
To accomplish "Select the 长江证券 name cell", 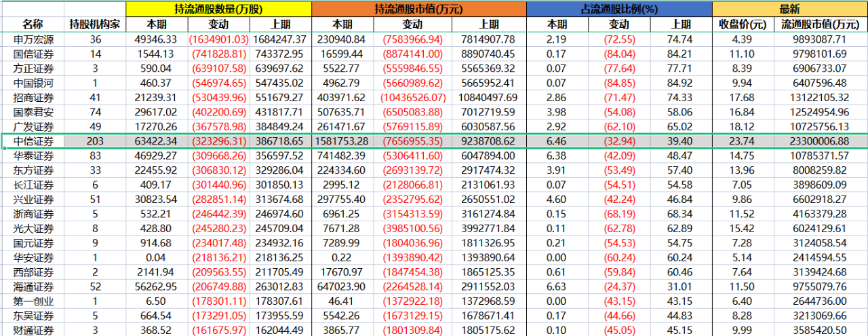I will click(33, 185).
